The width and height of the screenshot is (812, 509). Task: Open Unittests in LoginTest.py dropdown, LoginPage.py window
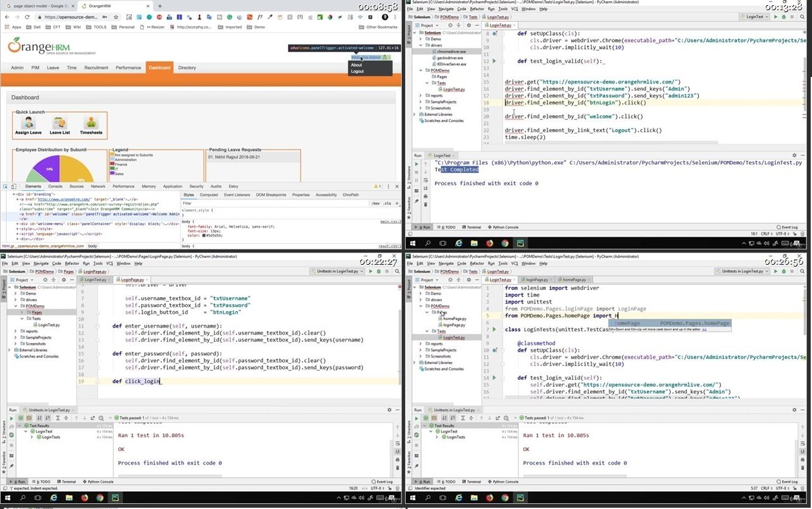pos(337,271)
